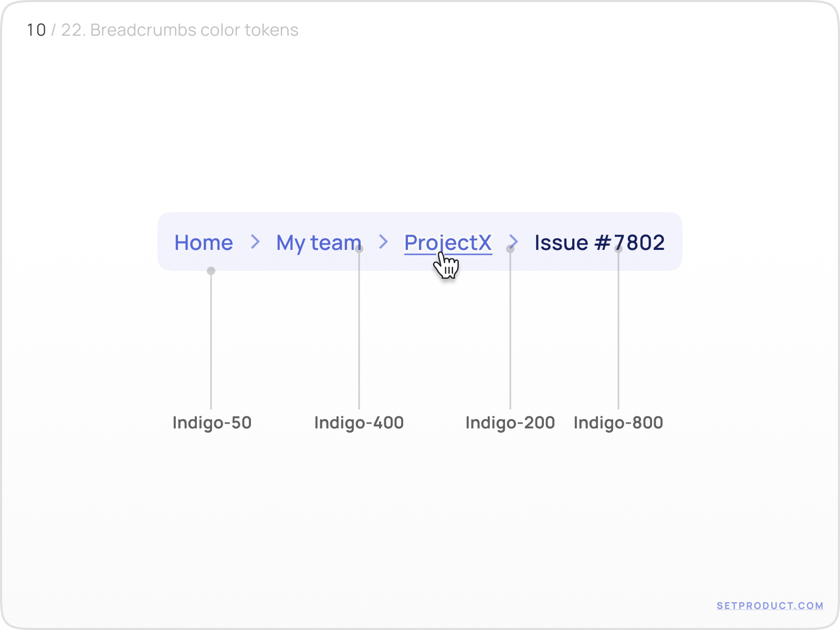Click the Home breadcrumb link
Viewport: 840px width, 630px height.
tap(204, 243)
